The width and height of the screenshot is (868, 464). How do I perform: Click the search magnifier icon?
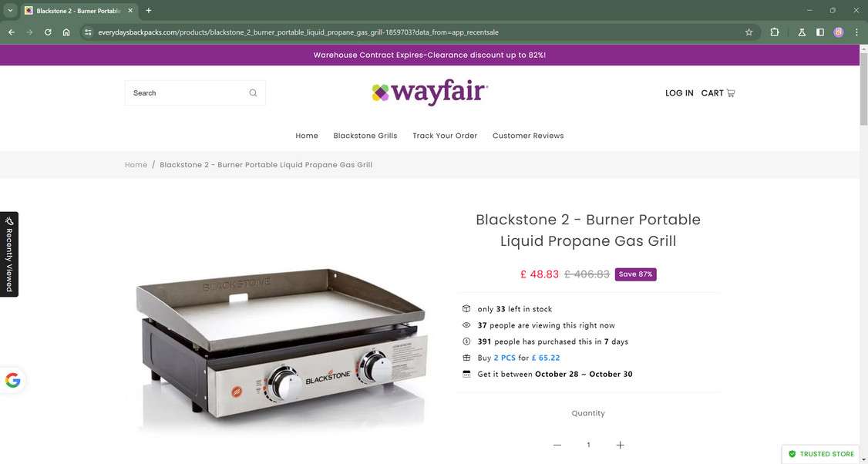(253, 93)
